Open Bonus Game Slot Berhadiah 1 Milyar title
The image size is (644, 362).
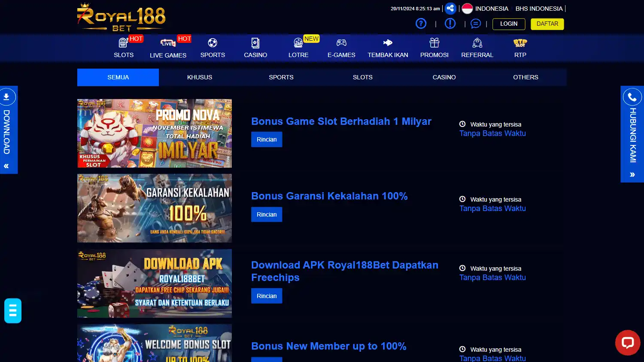point(341,121)
